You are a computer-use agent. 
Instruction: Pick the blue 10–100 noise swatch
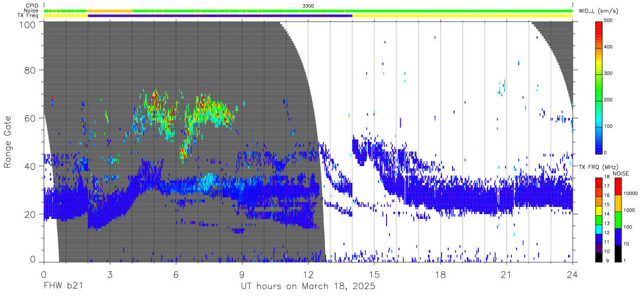pos(618,236)
